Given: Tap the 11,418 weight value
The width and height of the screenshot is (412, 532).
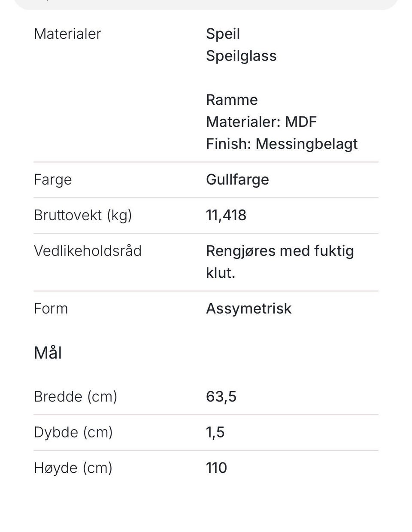Looking at the screenshot, I should 226,215.
